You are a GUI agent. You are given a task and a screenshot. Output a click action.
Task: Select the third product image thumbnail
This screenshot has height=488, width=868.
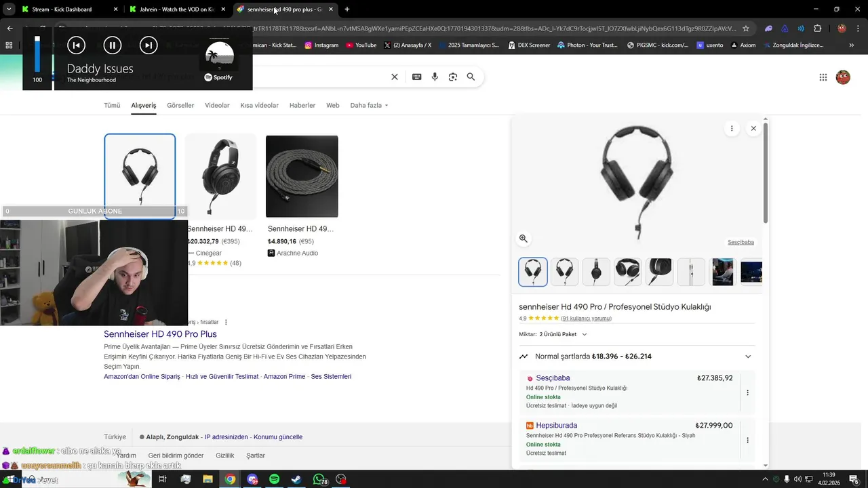[x=596, y=272]
